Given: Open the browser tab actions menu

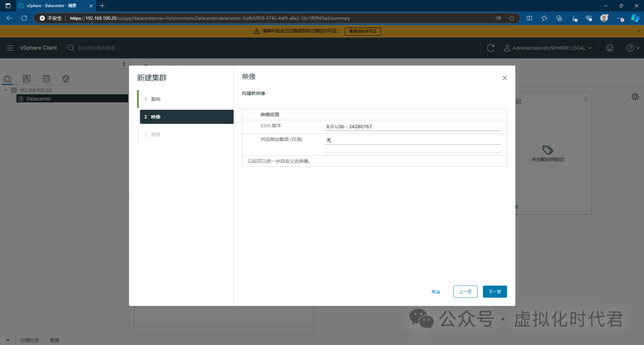Looking at the screenshot, I should point(8,6).
